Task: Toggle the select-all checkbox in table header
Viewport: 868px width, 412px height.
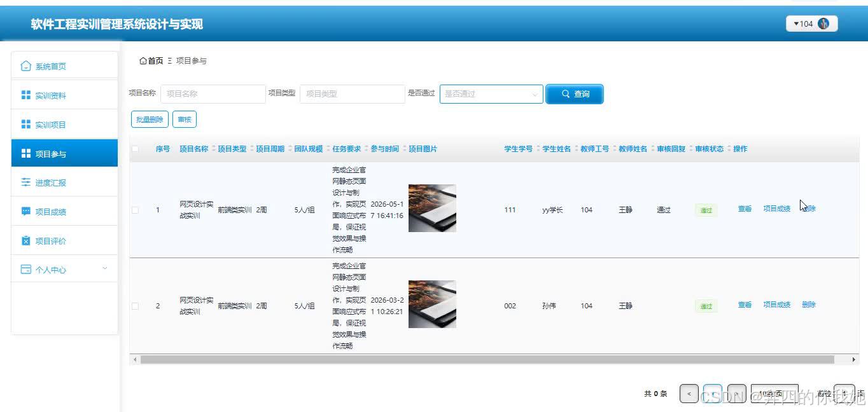Action: click(135, 149)
